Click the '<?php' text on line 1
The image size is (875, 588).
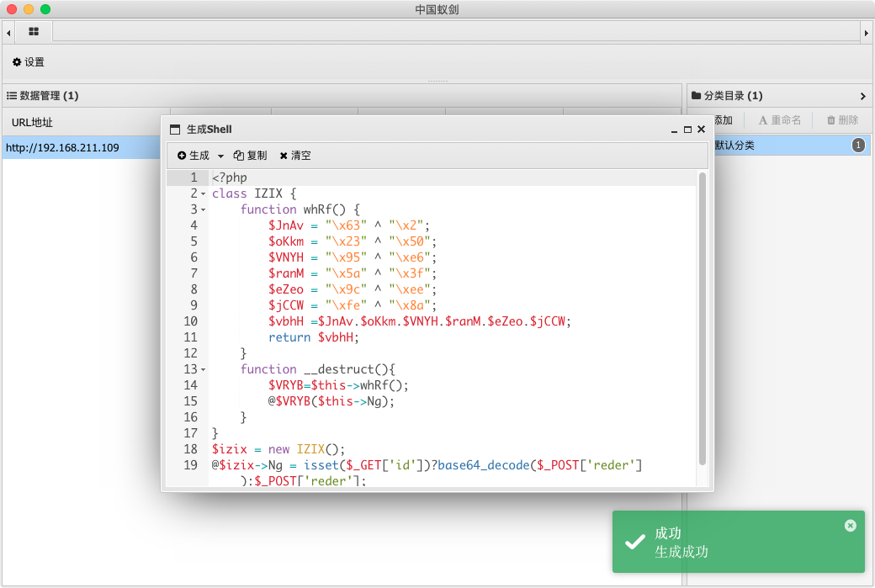click(x=230, y=177)
